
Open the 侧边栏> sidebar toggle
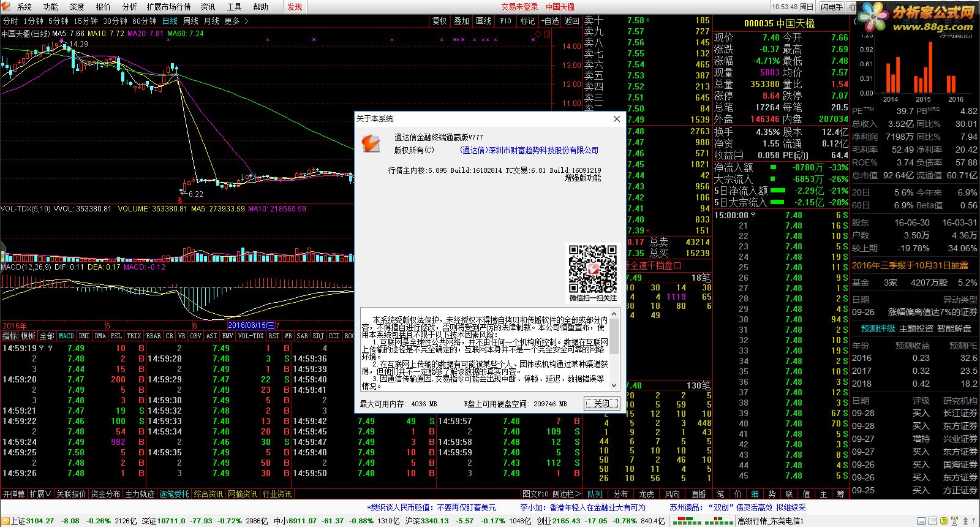tap(566, 494)
